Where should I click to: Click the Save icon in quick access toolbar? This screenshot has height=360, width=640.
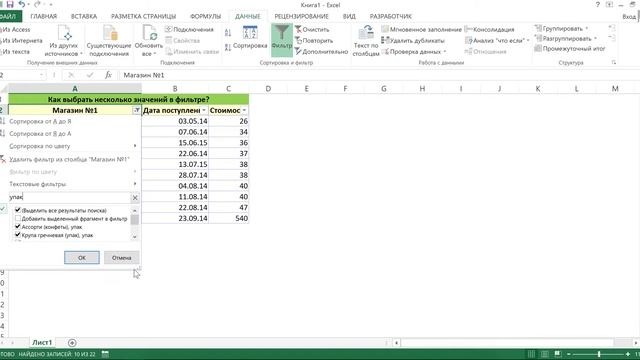click(10, 4)
